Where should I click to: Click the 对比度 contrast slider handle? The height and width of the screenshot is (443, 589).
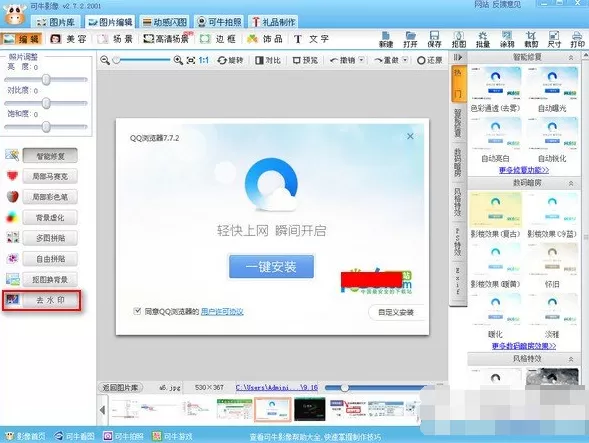[46, 103]
